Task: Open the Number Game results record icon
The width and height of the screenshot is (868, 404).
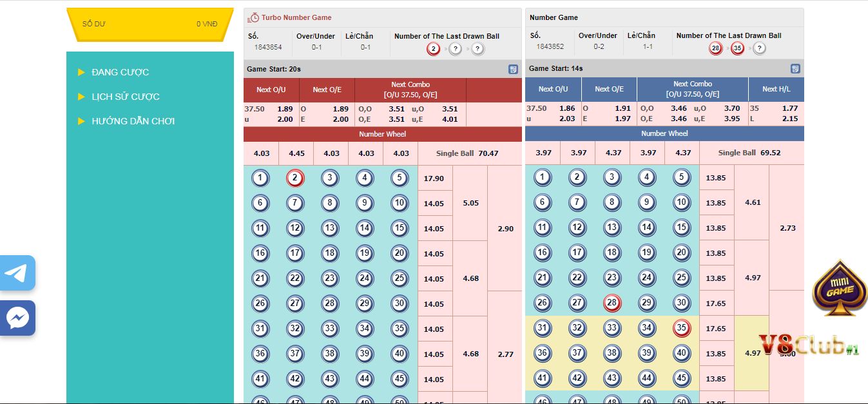Action: point(795,68)
